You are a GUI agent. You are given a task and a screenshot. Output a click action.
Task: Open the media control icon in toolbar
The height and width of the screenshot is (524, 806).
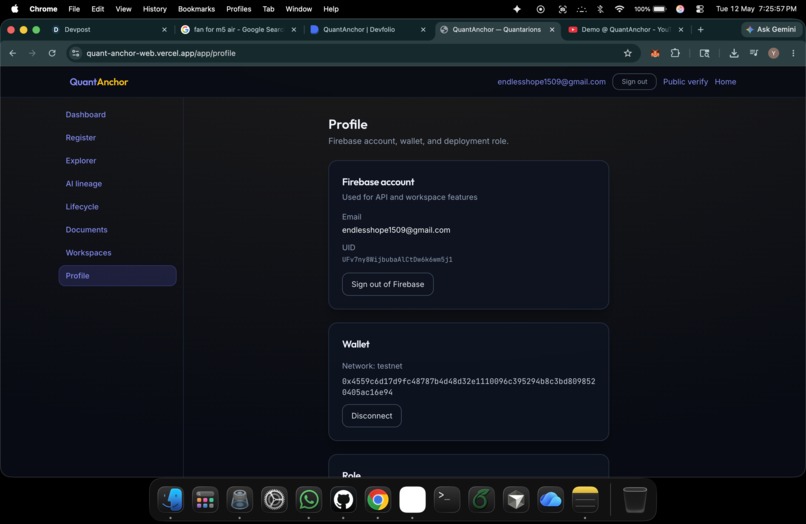pos(754,53)
